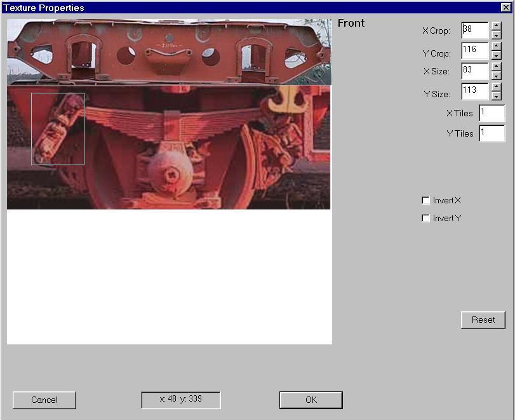Viewport: 515px width, 420px height.
Task: Click inside the crop selection rectangle
Action: 58,129
